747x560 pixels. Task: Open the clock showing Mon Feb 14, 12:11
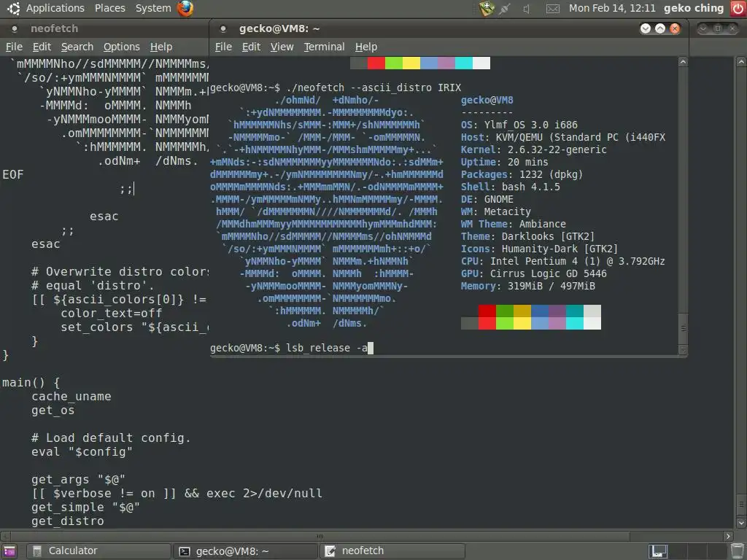pos(612,8)
